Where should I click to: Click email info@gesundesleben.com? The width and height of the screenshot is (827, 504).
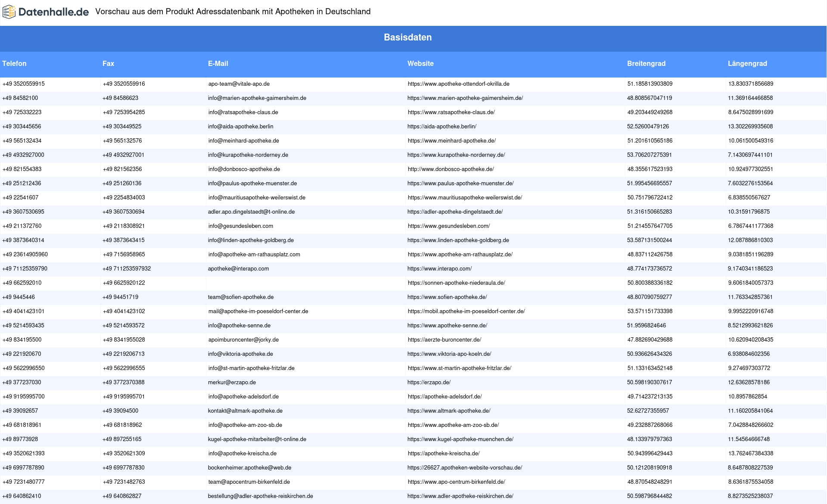[x=241, y=226]
